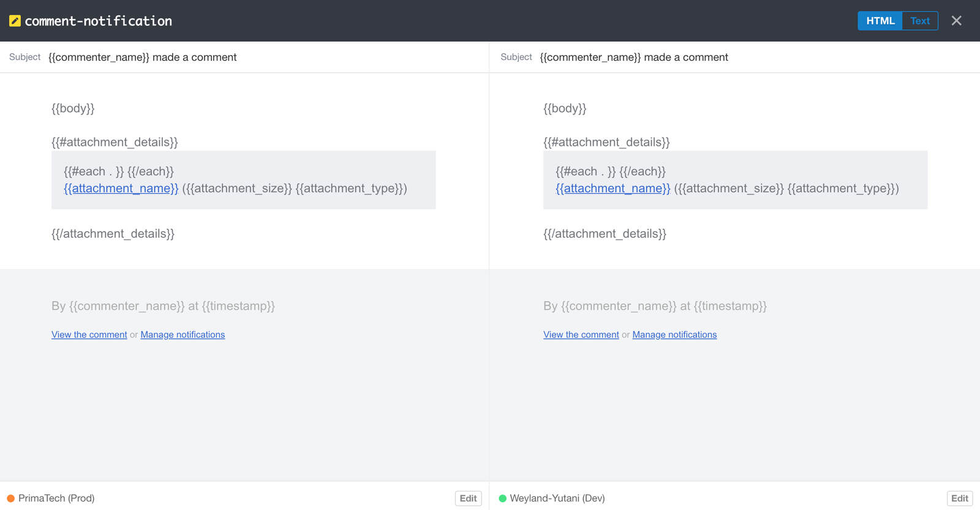Open attachment_name link in right preview

[x=612, y=188]
